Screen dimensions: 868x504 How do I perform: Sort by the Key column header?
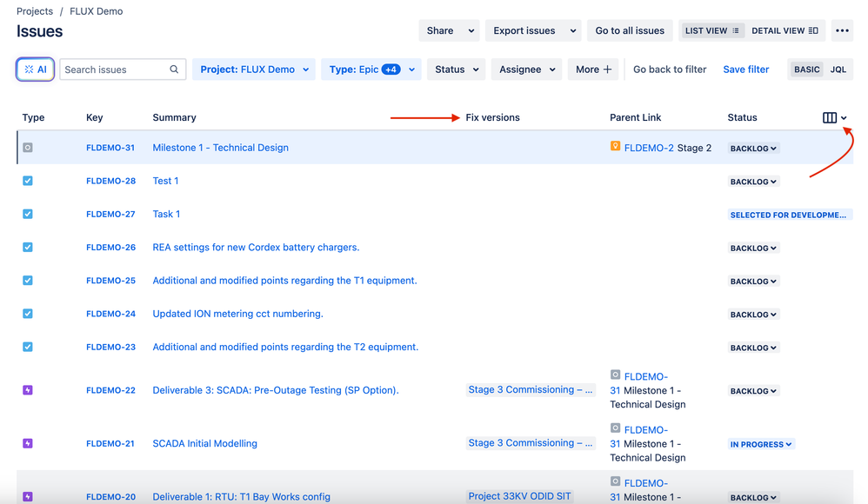click(x=94, y=117)
